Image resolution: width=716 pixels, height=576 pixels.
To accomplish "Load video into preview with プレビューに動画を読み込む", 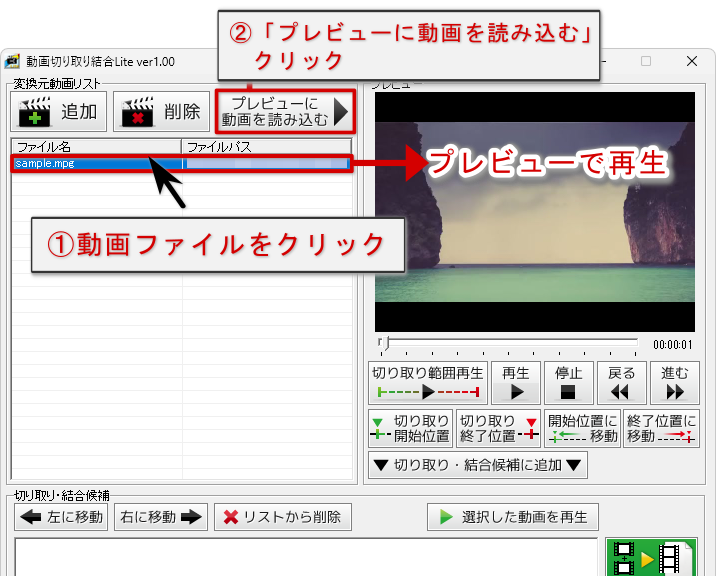I will pos(285,112).
